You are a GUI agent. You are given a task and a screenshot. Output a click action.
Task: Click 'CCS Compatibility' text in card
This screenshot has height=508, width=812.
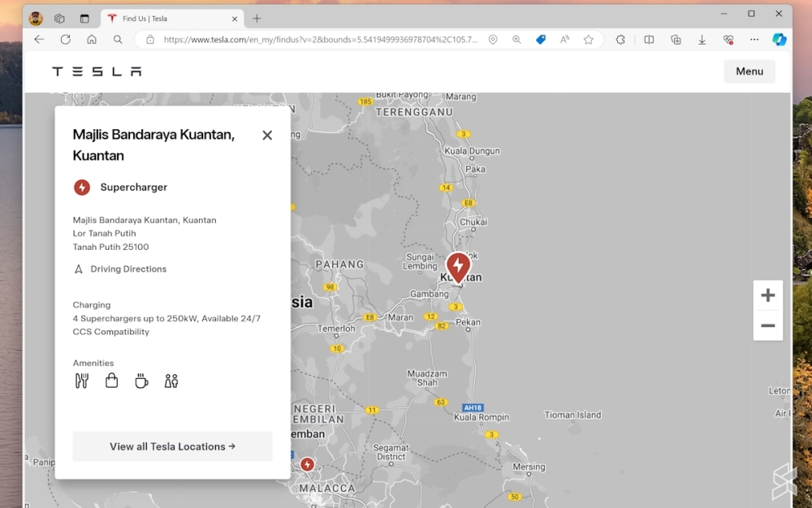110,332
